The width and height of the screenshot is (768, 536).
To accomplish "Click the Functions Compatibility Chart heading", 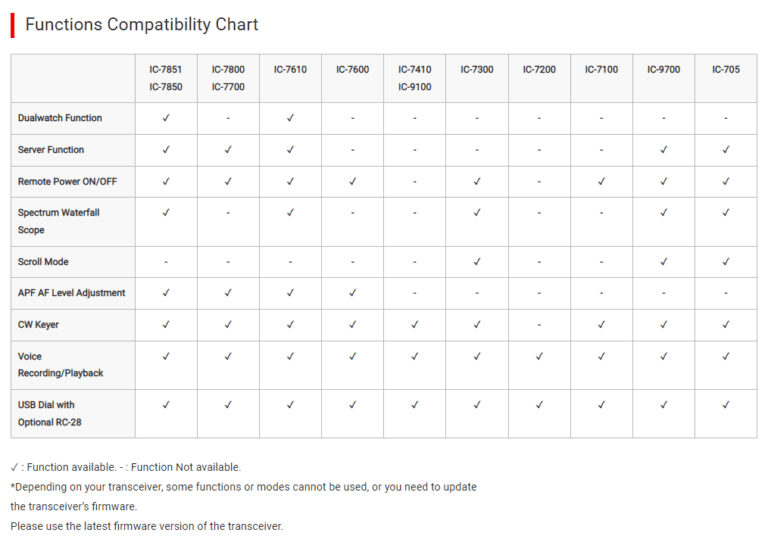I will click(x=141, y=24).
